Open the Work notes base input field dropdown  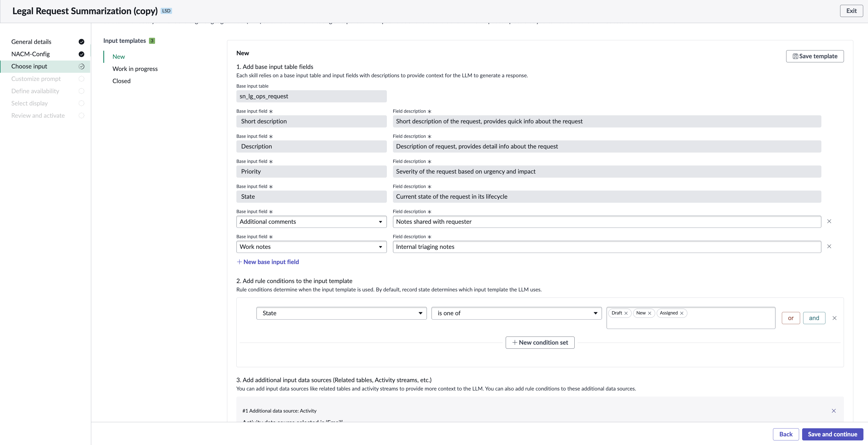click(x=311, y=247)
